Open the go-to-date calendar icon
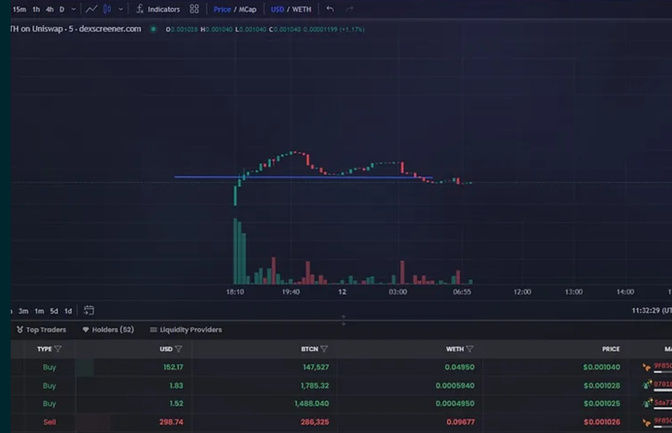The width and height of the screenshot is (672, 433). point(89,311)
